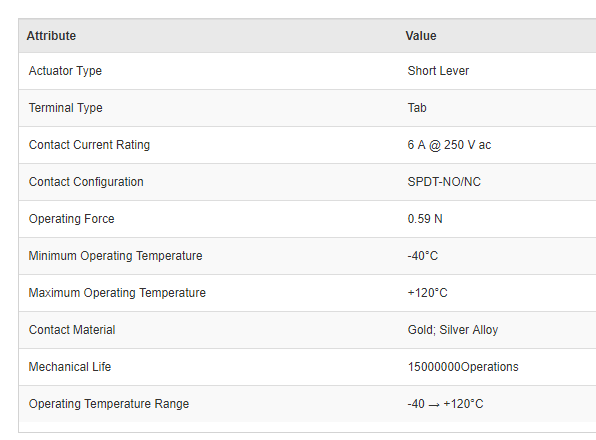Click the Gold; Silver Alloy value
Viewport: 596px width, 440px height.
(x=453, y=330)
